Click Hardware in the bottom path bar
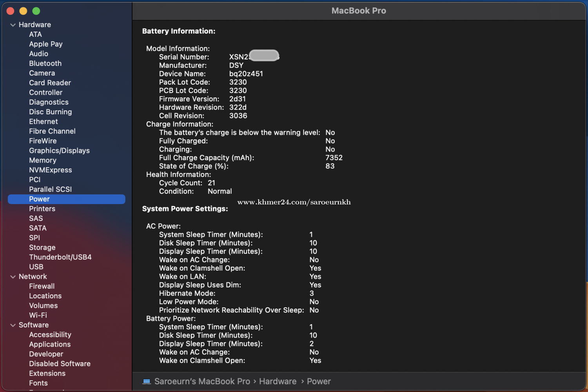 click(x=278, y=381)
